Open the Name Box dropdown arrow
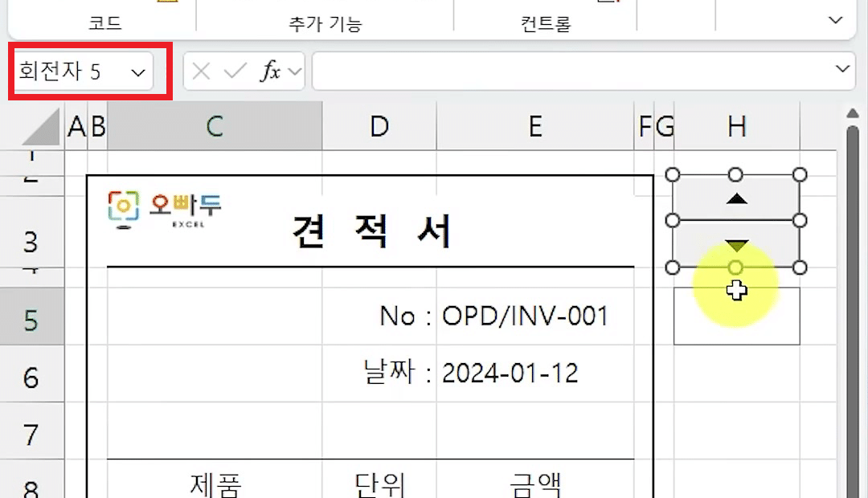The width and height of the screenshot is (868, 498). 138,72
